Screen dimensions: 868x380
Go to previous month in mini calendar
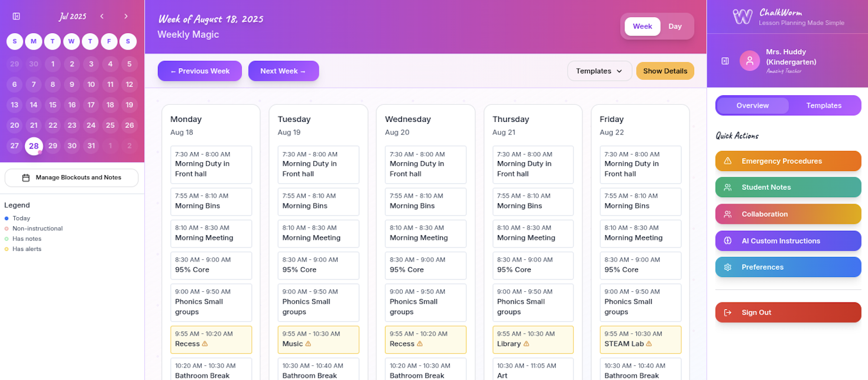click(102, 17)
